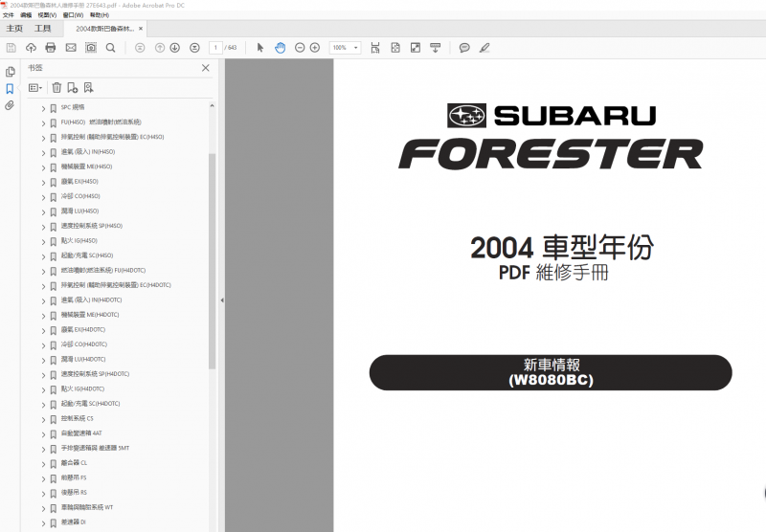Open the LU(H4SO) bookmark
Viewport: 766px width, 532px height.
(x=79, y=211)
